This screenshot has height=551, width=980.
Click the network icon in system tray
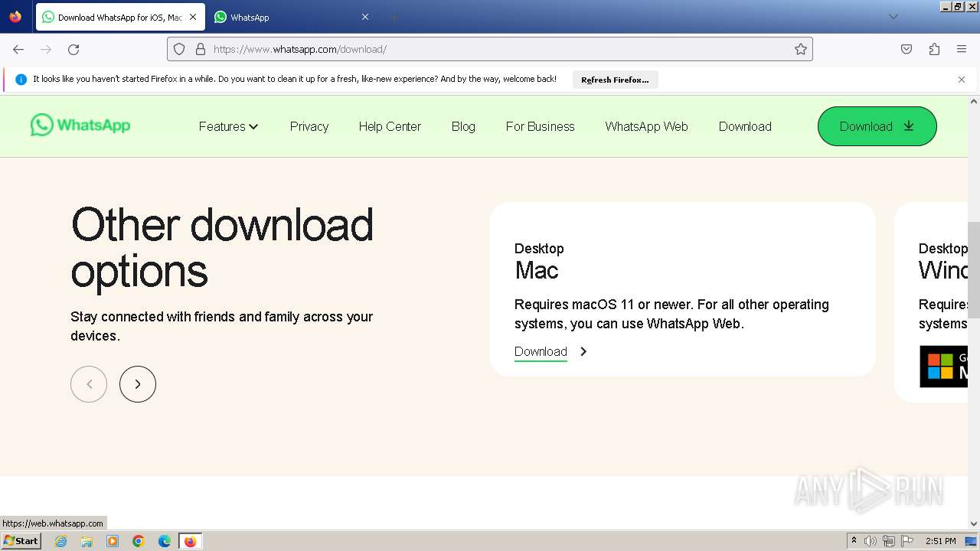(x=889, y=541)
